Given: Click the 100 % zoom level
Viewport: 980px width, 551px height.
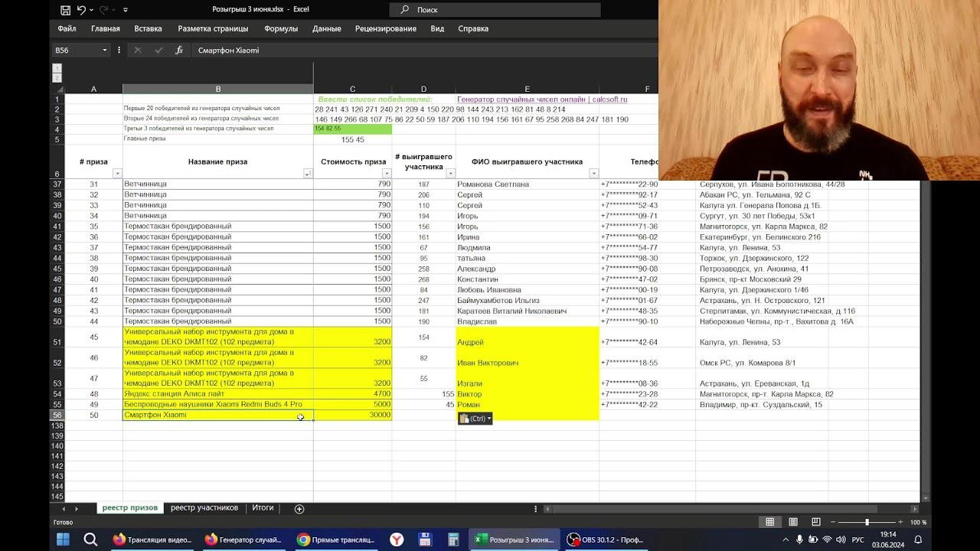Looking at the screenshot, I should [x=918, y=523].
